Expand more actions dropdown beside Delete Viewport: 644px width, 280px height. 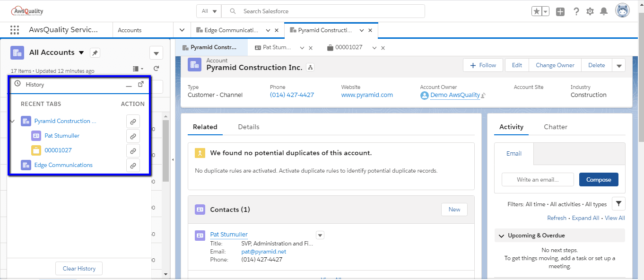(x=619, y=66)
